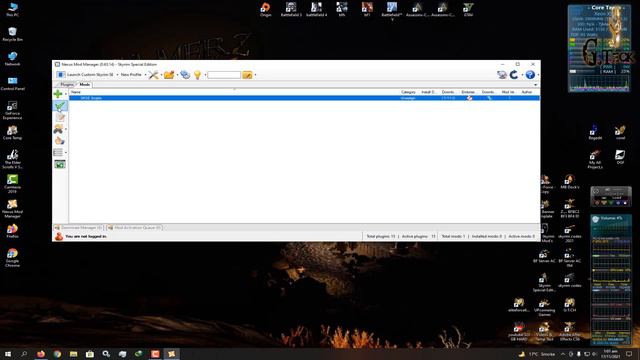Click the greyed notepad edit icon in sidebar
640x360 pixels.
[x=60, y=118]
